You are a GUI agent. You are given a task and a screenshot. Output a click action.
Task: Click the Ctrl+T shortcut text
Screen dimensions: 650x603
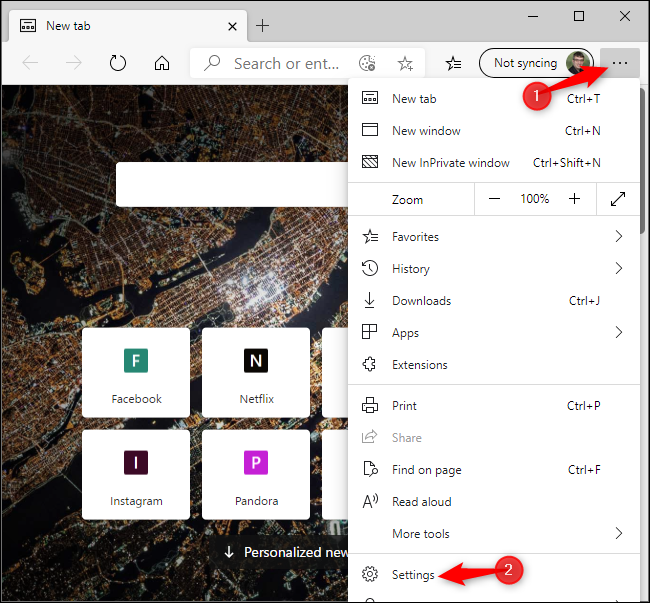click(583, 99)
